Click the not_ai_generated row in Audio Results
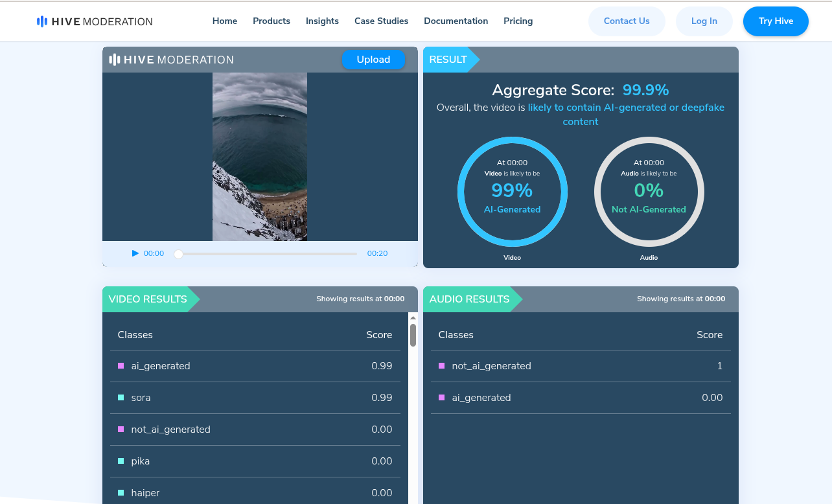 click(581, 366)
